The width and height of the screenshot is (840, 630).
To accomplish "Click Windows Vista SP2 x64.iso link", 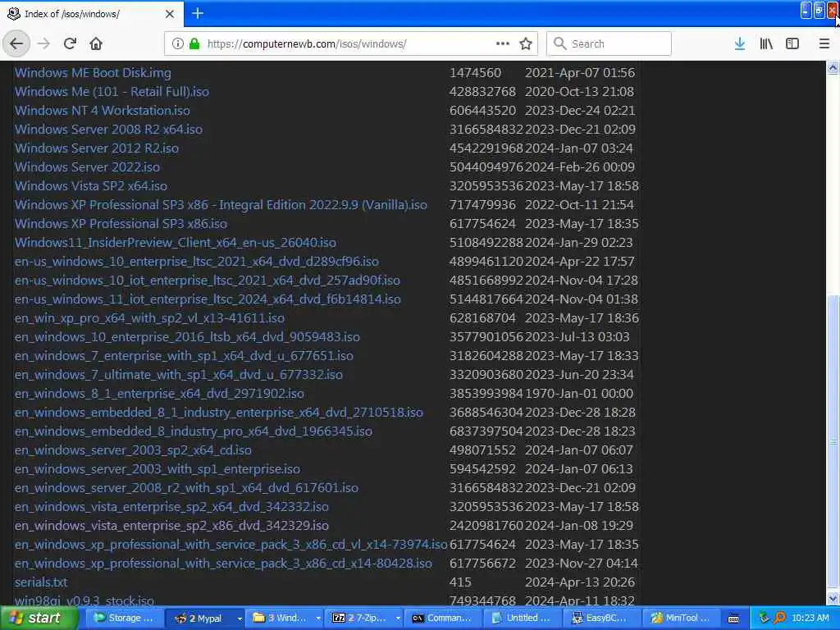I will pos(90,185).
